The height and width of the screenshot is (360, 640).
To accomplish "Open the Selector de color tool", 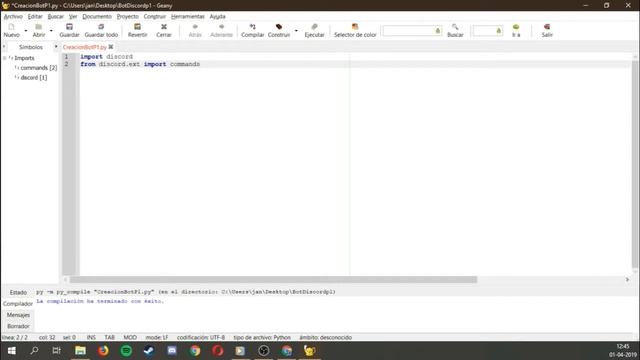I will pos(355,31).
